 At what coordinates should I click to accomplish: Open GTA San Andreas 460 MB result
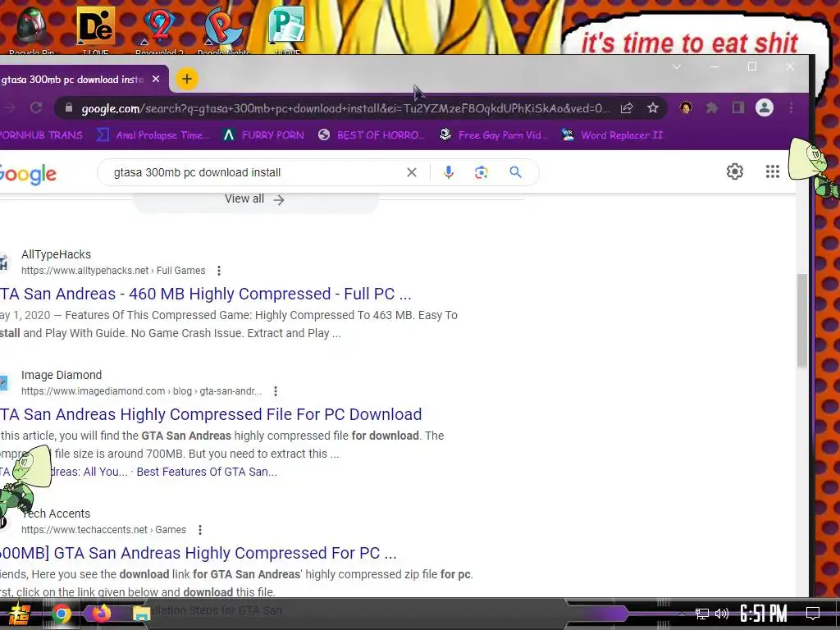pyautogui.click(x=206, y=294)
